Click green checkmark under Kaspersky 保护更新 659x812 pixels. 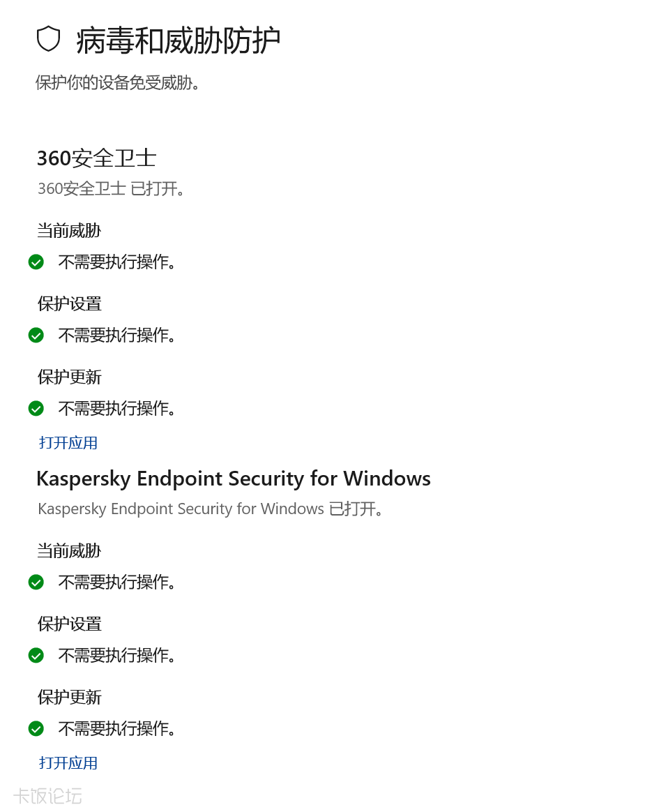pos(36,728)
